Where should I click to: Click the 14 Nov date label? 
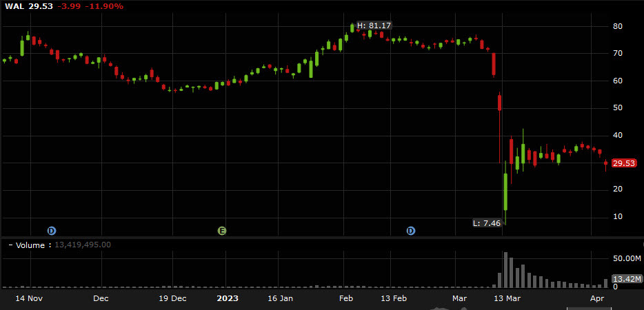pyautogui.click(x=29, y=298)
